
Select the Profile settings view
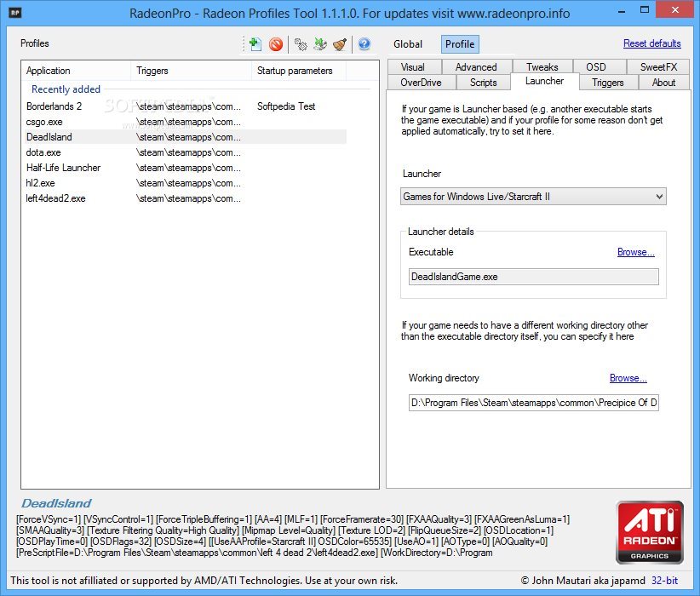tap(460, 44)
